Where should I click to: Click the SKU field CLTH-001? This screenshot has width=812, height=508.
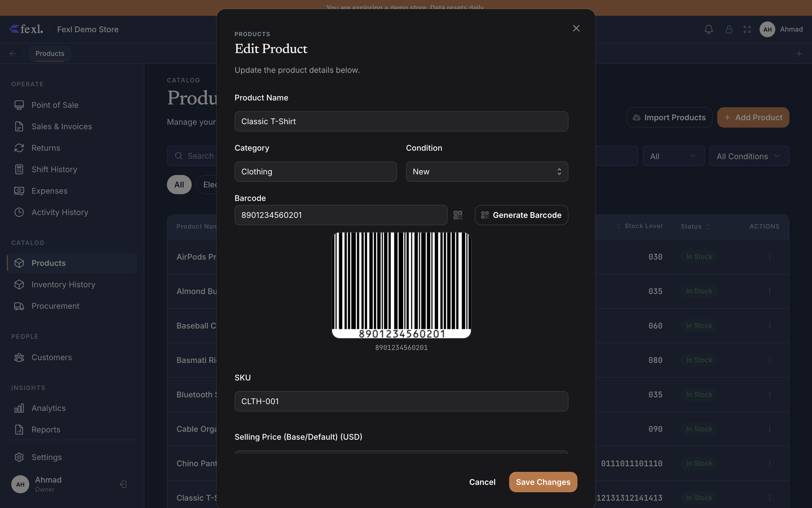coord(401,401)
